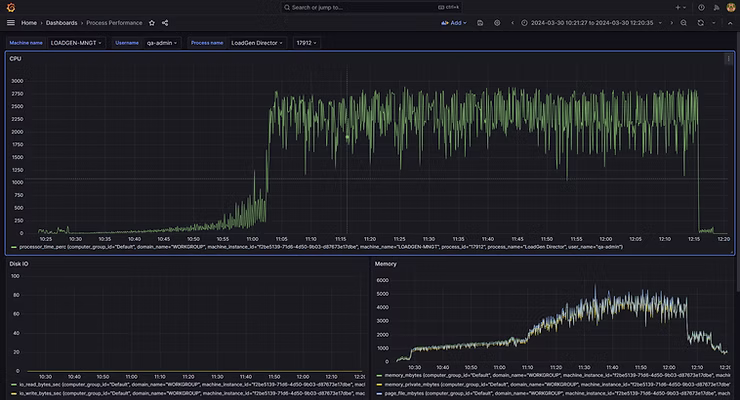Open the plus new-item menu
Viewport: 740px width, 400px height.
tap(680, 8)
